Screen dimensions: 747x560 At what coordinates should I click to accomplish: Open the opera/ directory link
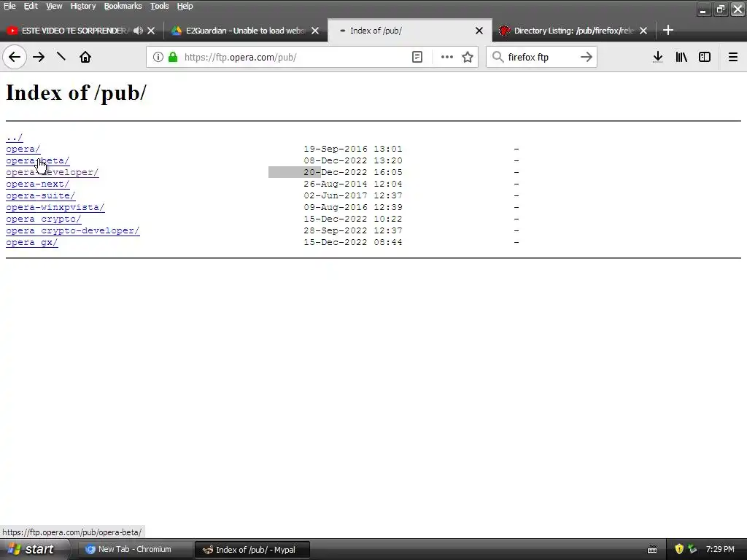tap(23, 149)
